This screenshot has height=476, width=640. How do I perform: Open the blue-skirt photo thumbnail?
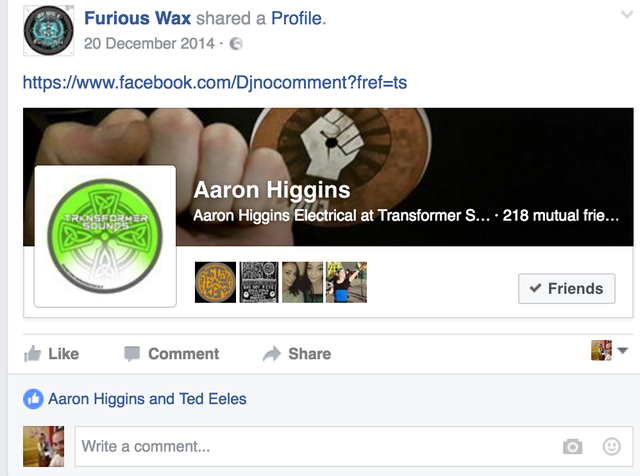click(x=346, y=282)
